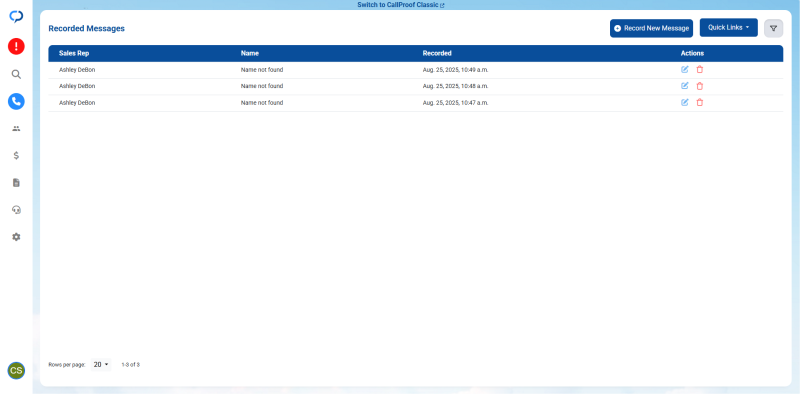Select Ashley DeBon in 10:47 a.m. row

[x=77, y=103]
